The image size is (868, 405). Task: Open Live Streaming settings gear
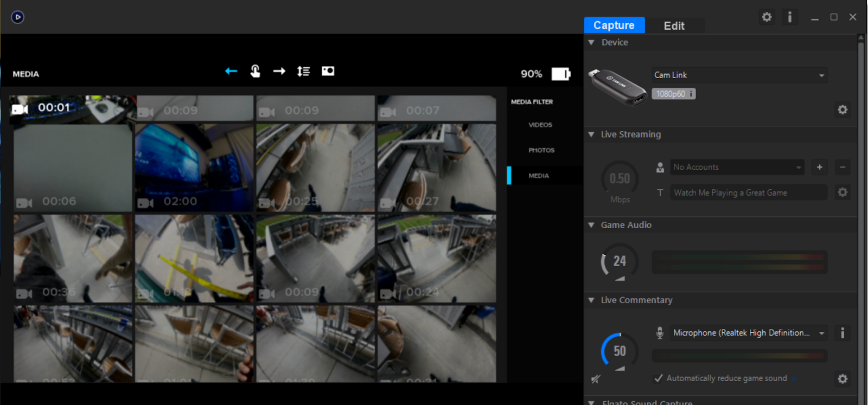pos(843,192)
